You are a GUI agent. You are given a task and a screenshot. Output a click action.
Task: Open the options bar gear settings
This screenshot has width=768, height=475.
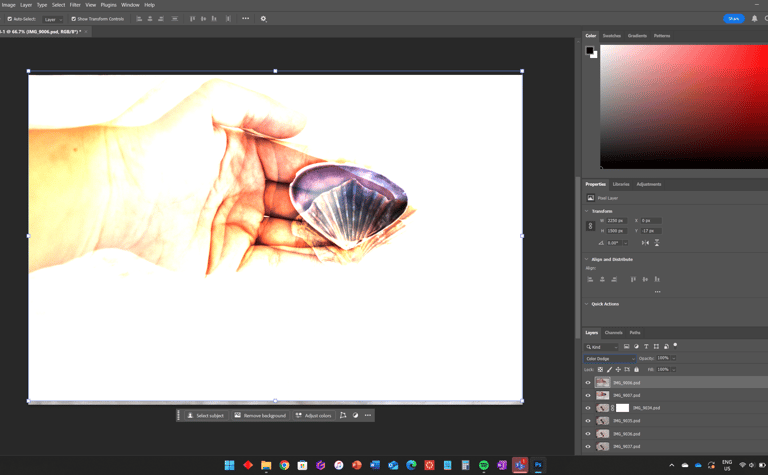[263, 19]
